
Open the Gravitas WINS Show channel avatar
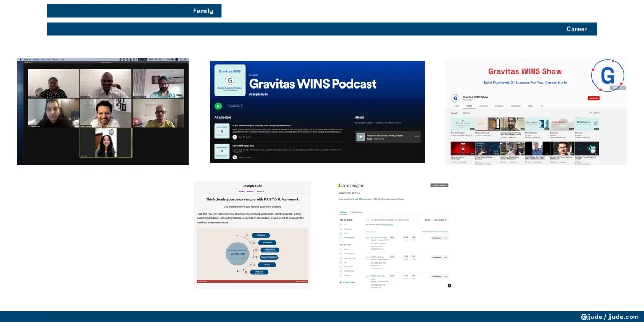(x=455, y=99)
